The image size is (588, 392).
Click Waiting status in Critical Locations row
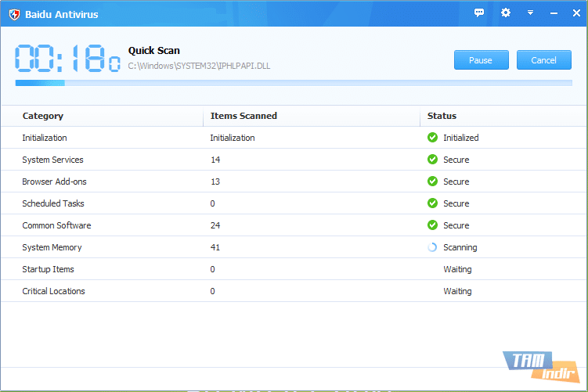pos(457,292)
